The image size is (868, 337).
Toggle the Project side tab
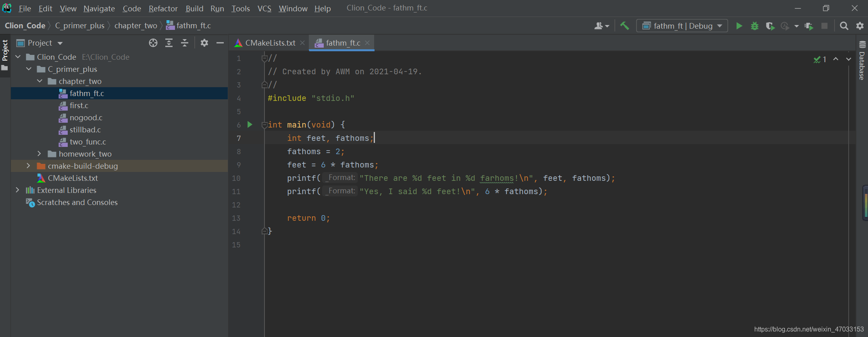[5, 55]
